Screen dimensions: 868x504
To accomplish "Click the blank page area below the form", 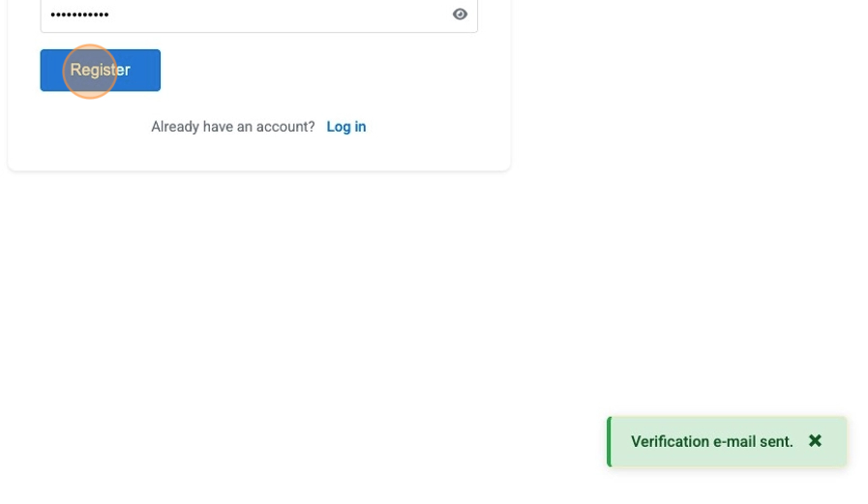I will (290, 319).
